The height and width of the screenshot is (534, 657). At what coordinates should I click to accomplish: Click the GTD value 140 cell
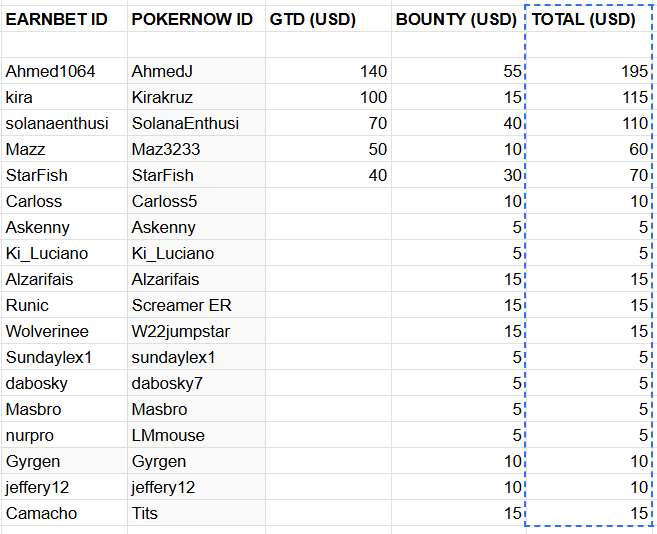pos(328,71)
